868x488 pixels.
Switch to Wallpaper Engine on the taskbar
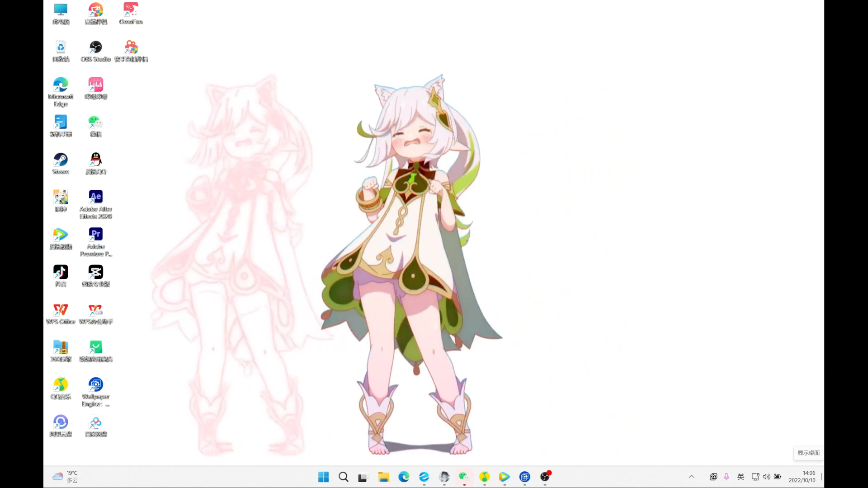coord(525,477)
